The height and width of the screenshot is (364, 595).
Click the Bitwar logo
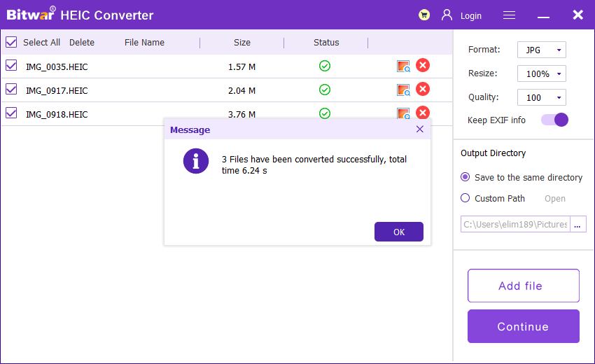pos(31,14)
